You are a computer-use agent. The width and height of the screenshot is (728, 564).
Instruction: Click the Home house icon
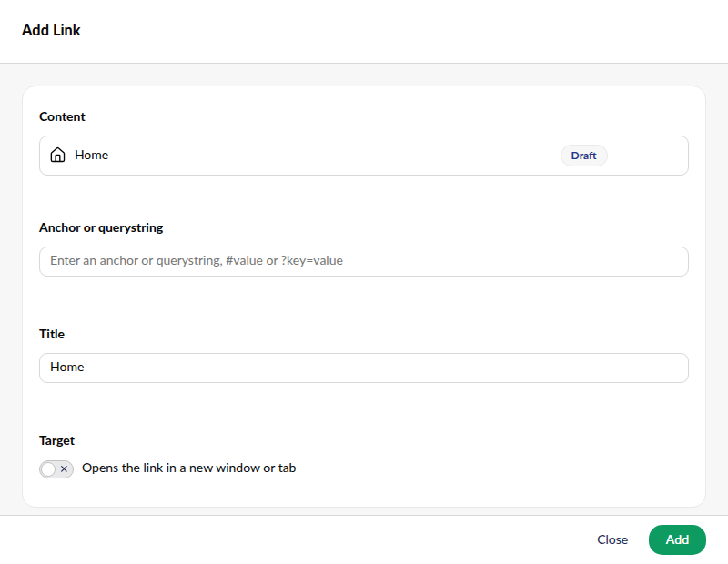(x=57, y=155)
